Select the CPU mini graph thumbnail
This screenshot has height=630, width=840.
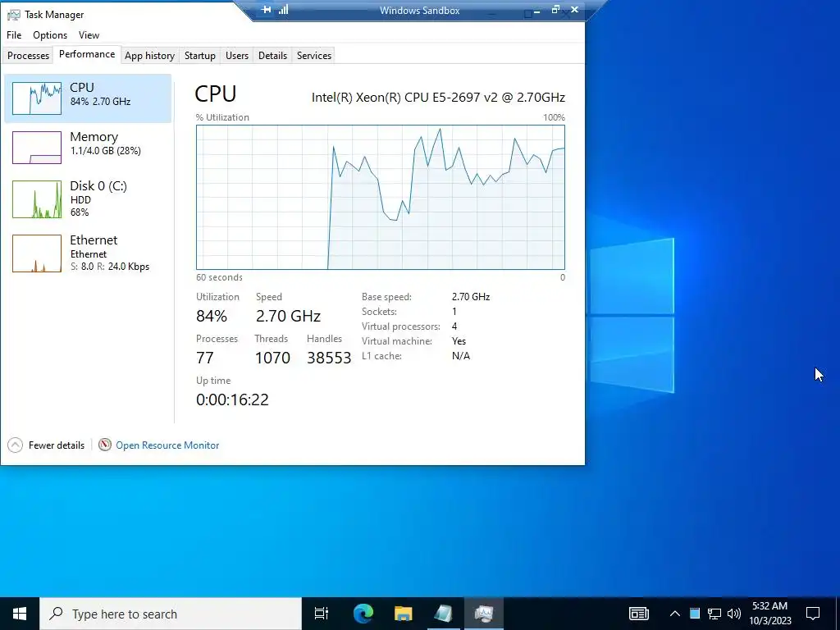[x=36, y=98]
